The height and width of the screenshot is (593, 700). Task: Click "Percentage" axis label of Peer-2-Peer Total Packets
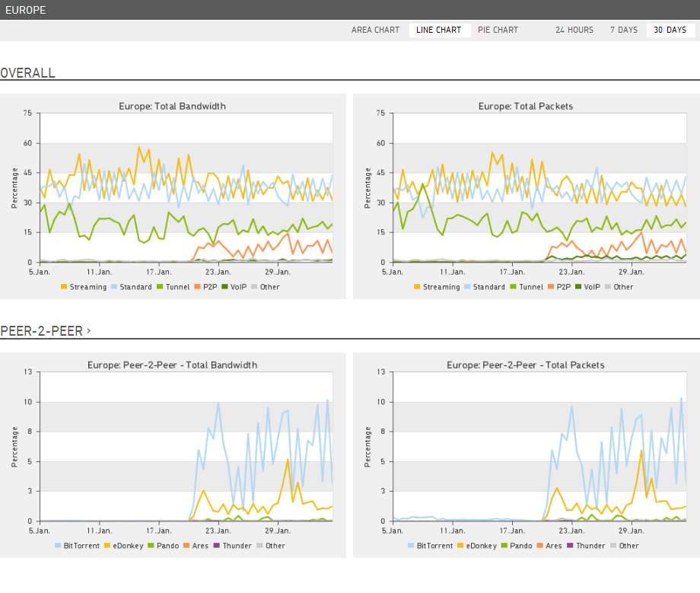click(367, 447)
